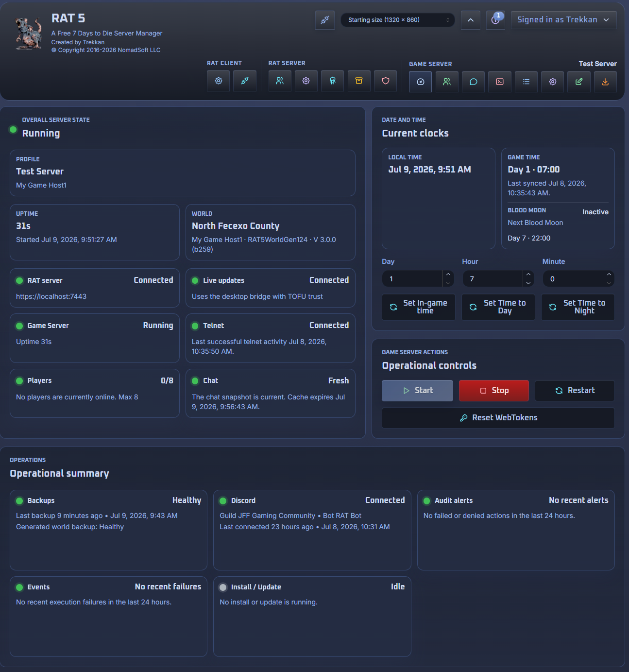Click the notifications icon with badge
This screenshot has height=672, width=629.
click(x=495, y=20)
